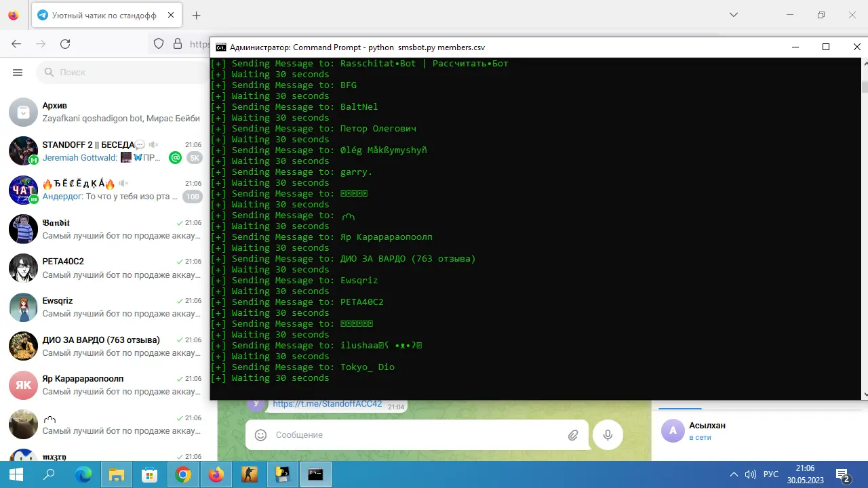The image size is (868, 488).
Task: Open Асылхан member profile
Action: (759, 431)
